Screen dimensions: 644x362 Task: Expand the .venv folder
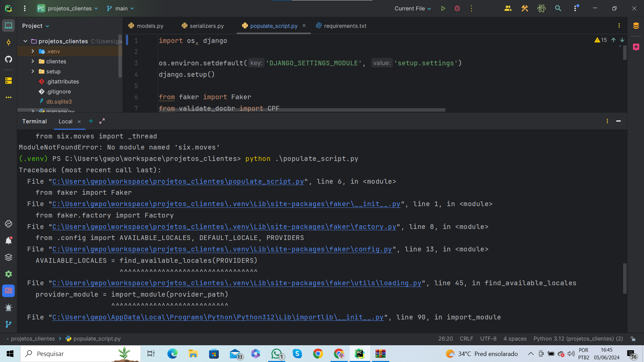(33, 51)
